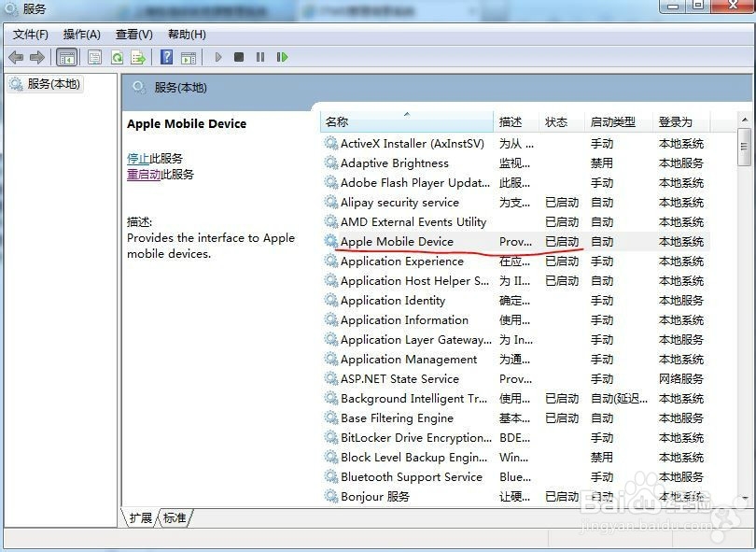Click gear icon of Alipay security service
The image size is (756, 552).
[x=330, y=202]
